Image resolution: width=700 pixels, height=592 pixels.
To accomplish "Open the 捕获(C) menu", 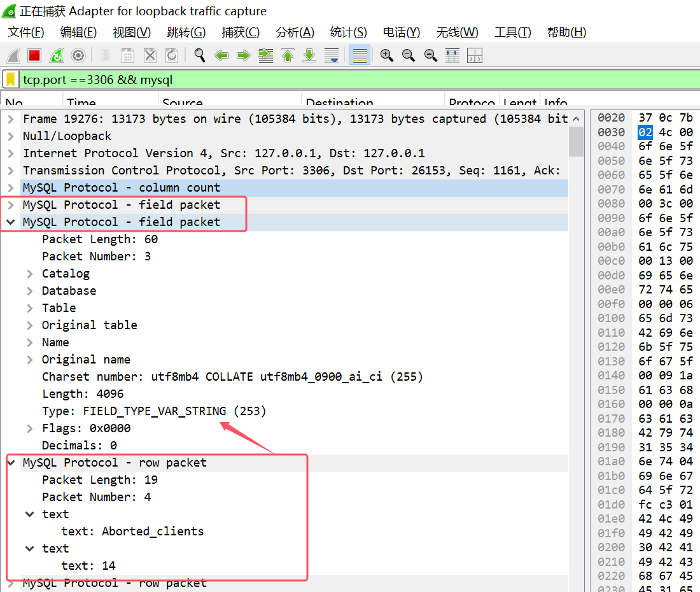I will point(241,32).
